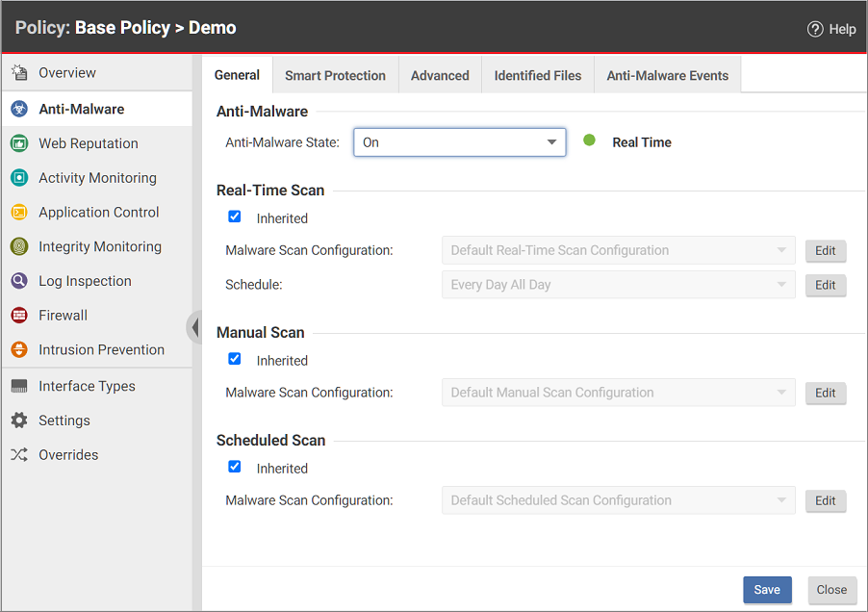The width and height of the screenshot is (868, 612).
Task: Select the Application Control icon in sidebar
Action: click(19, 213)
